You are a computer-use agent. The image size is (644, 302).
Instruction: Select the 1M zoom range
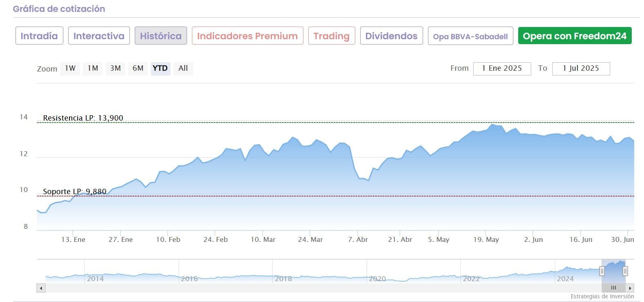(x=93, y=68)
